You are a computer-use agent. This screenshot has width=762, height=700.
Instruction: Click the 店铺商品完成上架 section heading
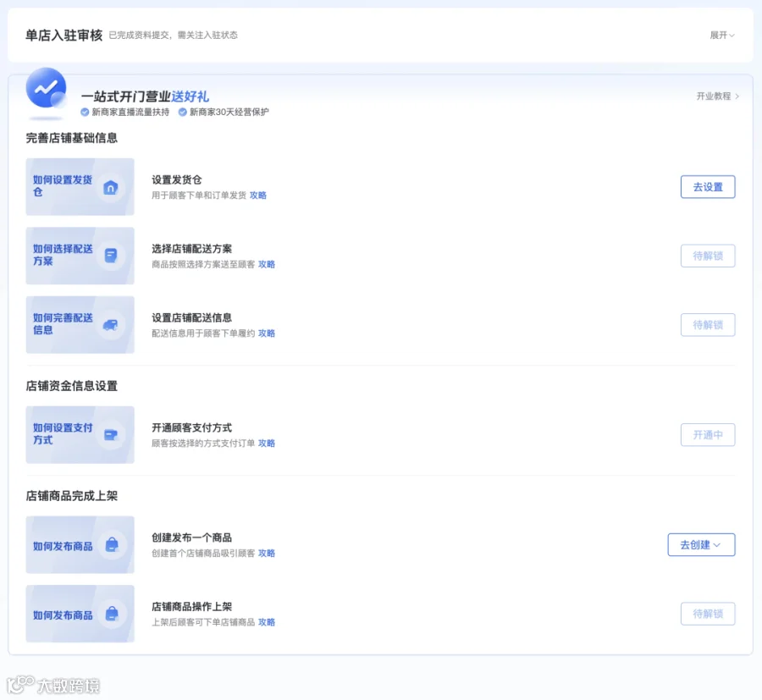click(x=71, y=495)
